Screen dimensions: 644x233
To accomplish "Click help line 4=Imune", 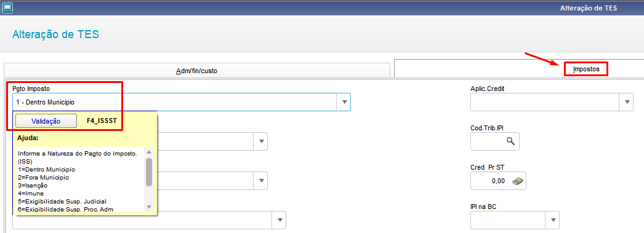I will point(30,193).
